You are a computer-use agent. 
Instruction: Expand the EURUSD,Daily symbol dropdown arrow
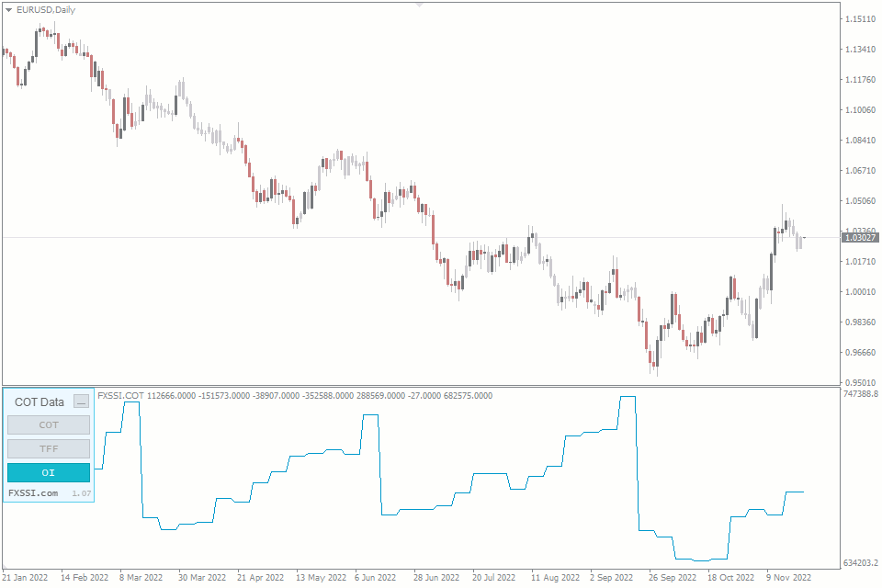[9, 11]
